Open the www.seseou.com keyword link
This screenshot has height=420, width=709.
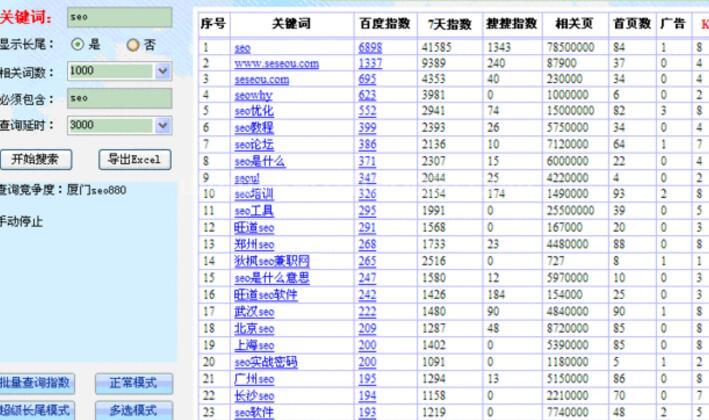[x=277, y=63]
